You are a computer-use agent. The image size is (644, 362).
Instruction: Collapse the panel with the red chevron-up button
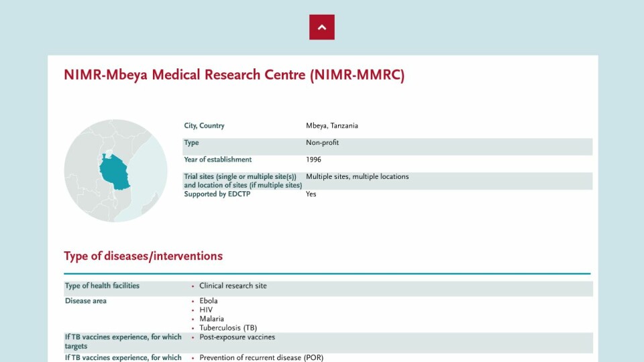click(x=321, y=27)
